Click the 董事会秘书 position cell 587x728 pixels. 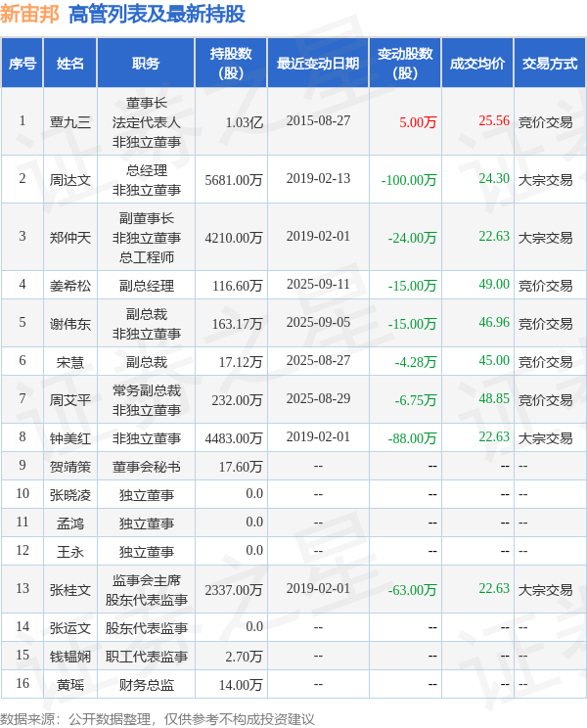pos(146,466)
